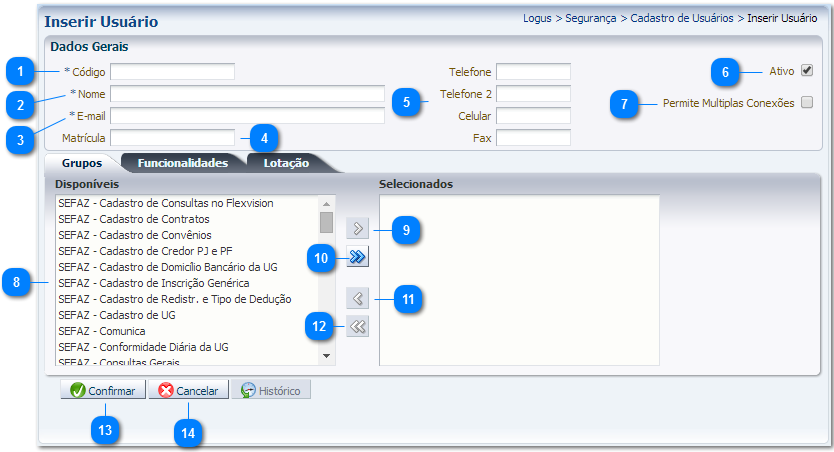Click the move selected item right arrow
Screen dimensions: 834x452
[x=357, y=229]
